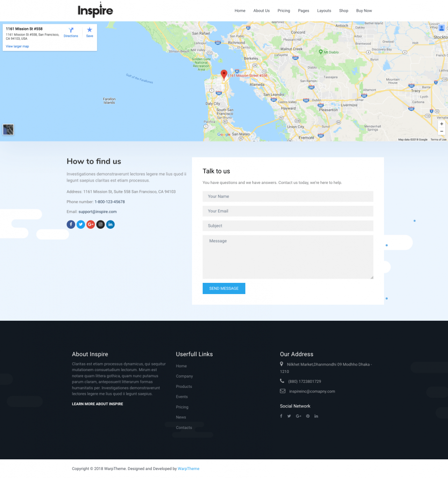Save the map location using star icon
The image size is (448, 478).
point(89,32)
